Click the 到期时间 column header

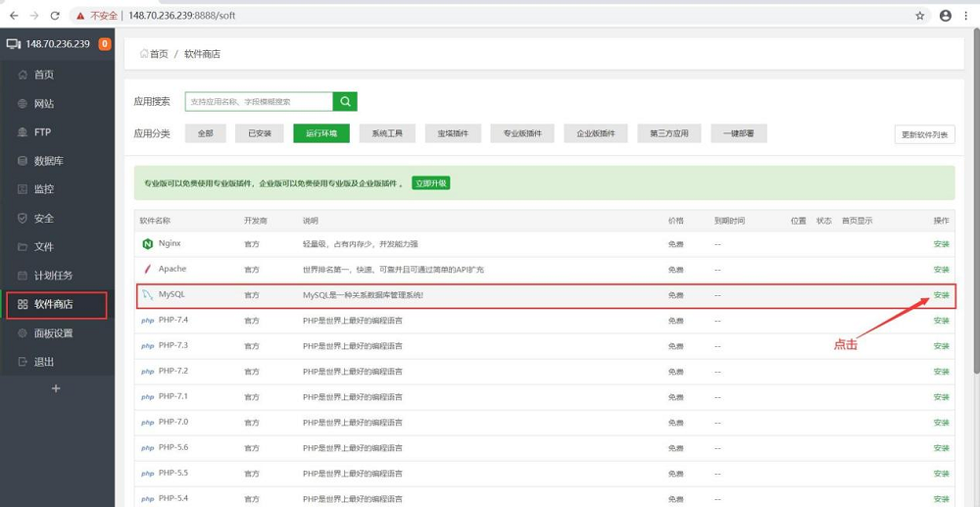[x=729, y=221]
